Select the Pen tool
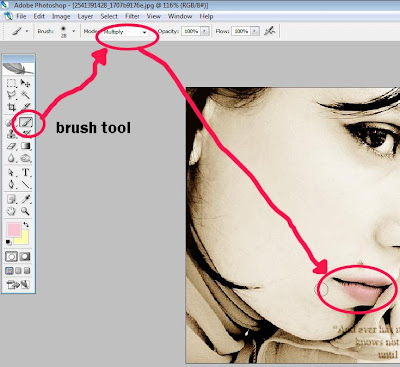Screen dimensions: 400x367 pyautogui.click(x=12, y=185)
